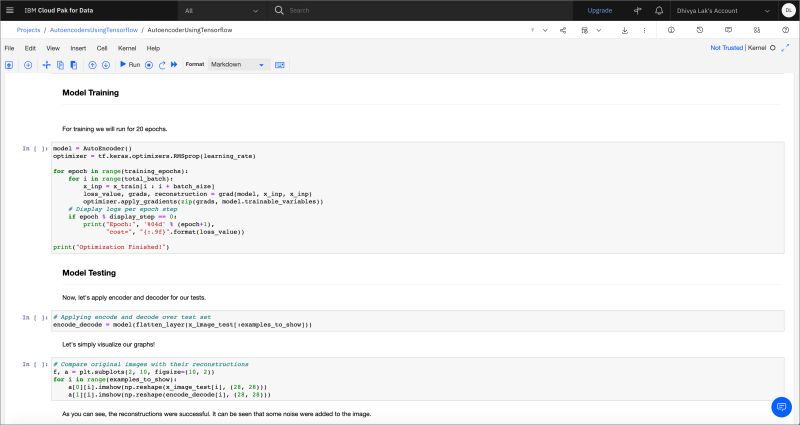Image resolution: width=800 pixels, height=425 pixels.
Task: Open the Format cell type dropdown showing Markdown
Action: tap(238, 65)
